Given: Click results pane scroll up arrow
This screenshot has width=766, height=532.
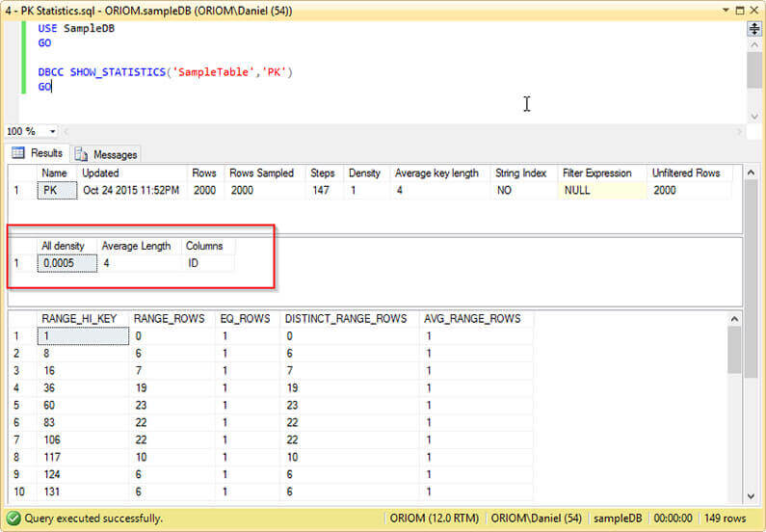Looking at the screenshot, I should click(x=751, y=173).
